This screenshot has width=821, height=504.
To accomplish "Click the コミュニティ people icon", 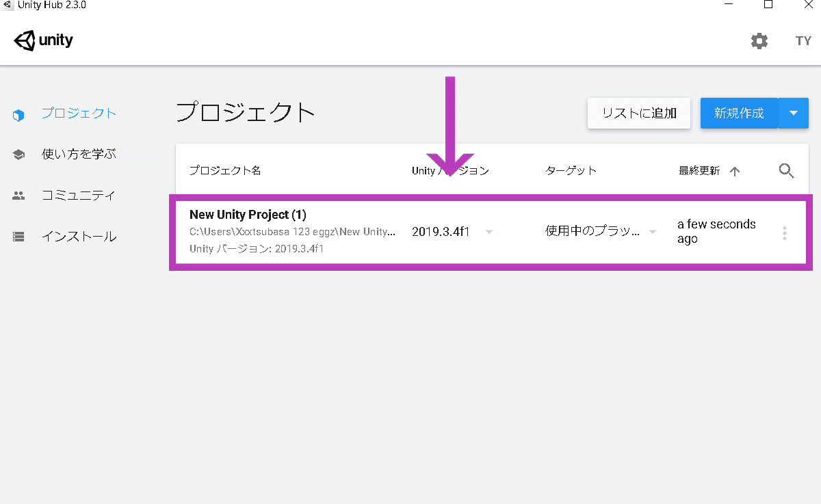I will (x=18, y=196).
